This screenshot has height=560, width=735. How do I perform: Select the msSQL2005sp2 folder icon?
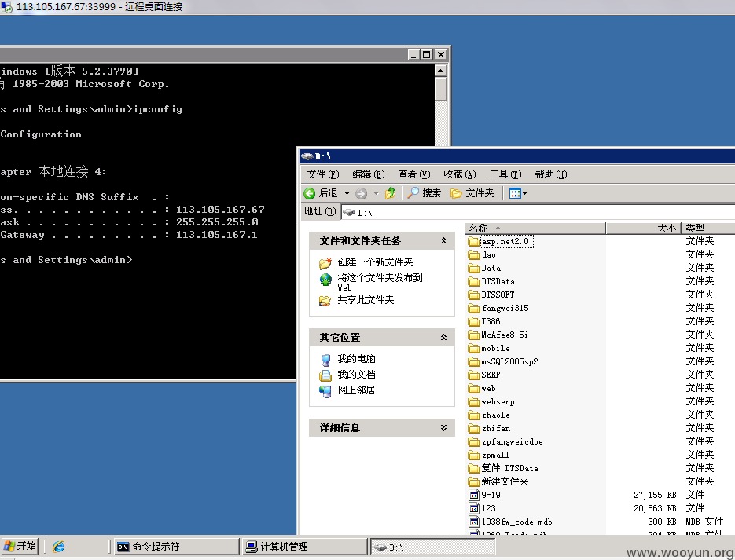pos(474,361)
